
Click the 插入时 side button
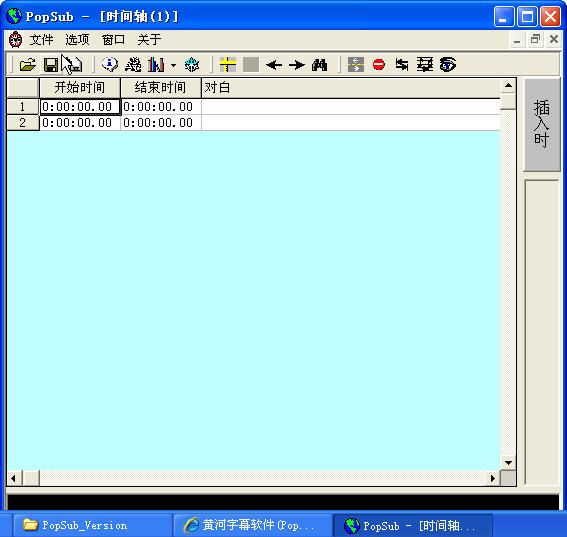542,124
